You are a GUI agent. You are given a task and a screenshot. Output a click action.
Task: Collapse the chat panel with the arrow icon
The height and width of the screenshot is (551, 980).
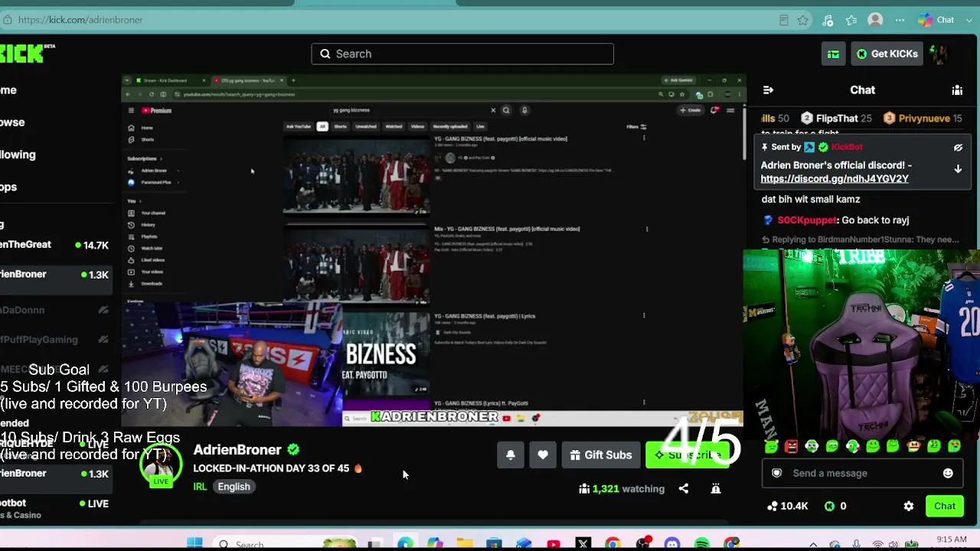coord(768,90)
